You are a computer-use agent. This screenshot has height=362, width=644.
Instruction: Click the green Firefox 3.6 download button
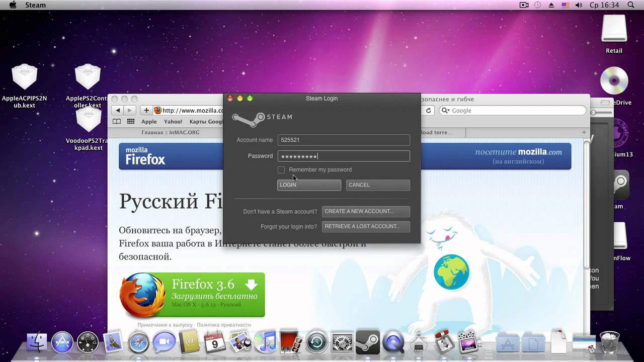point(192,295)
